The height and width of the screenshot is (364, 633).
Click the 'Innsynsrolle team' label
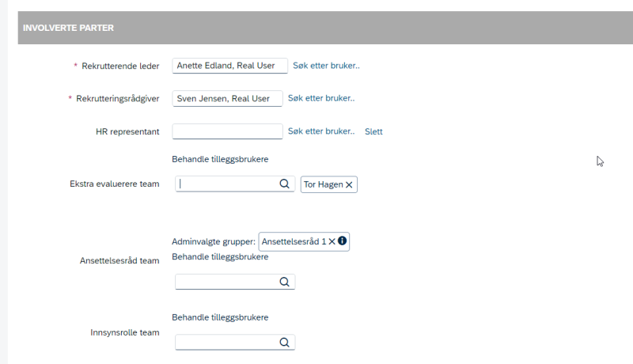coord(125,332)
